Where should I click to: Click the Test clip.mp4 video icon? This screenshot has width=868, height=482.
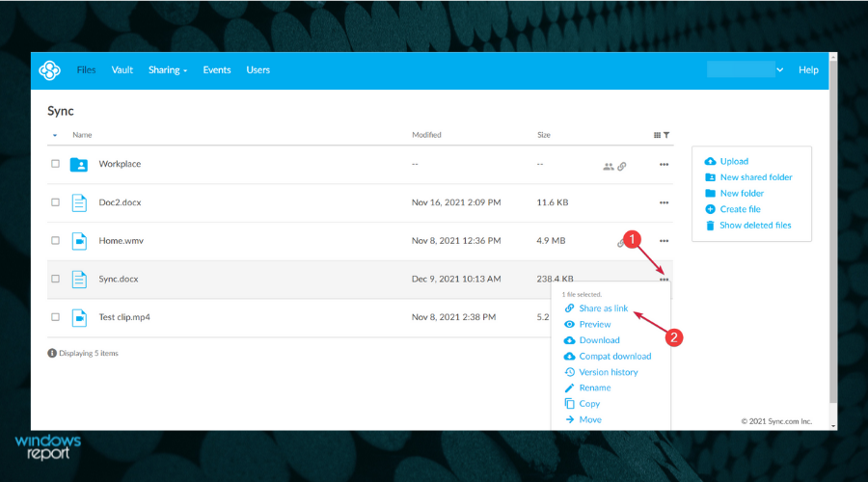coord(79,318)
